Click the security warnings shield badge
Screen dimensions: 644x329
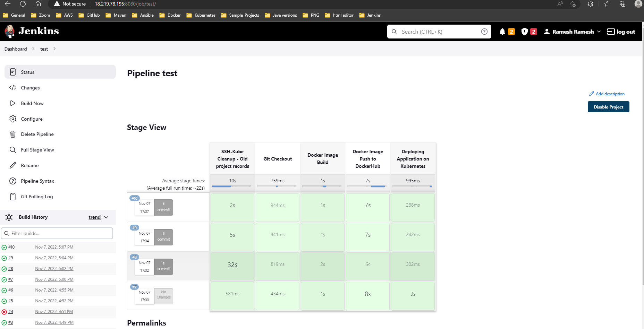click(x=524, y=31)
